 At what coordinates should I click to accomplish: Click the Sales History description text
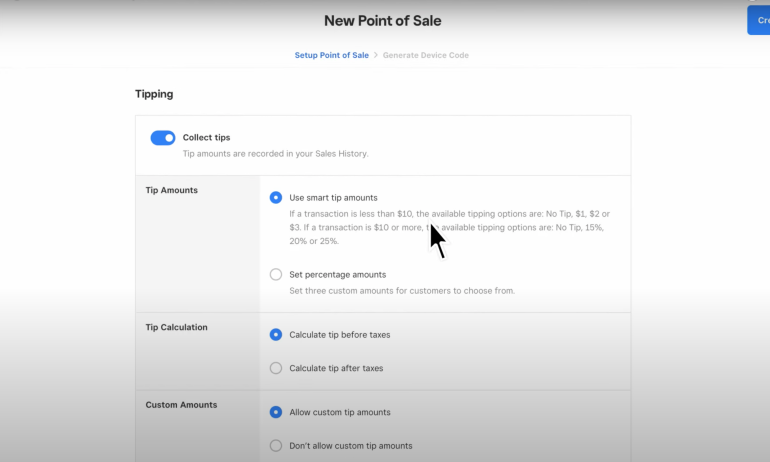275,154
